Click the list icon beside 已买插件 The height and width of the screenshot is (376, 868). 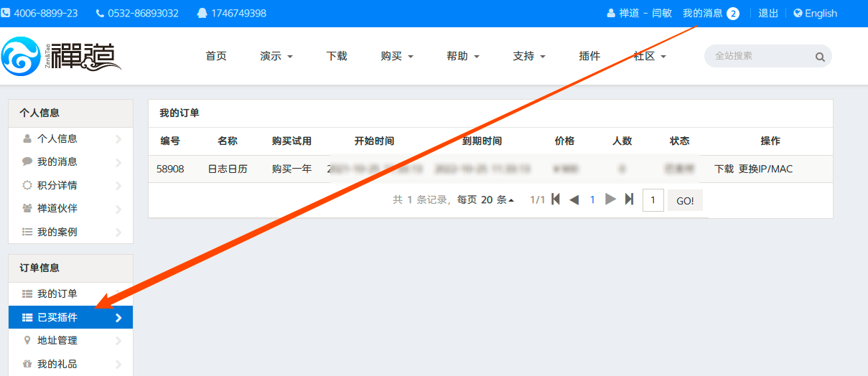click(x=27, y=317)
